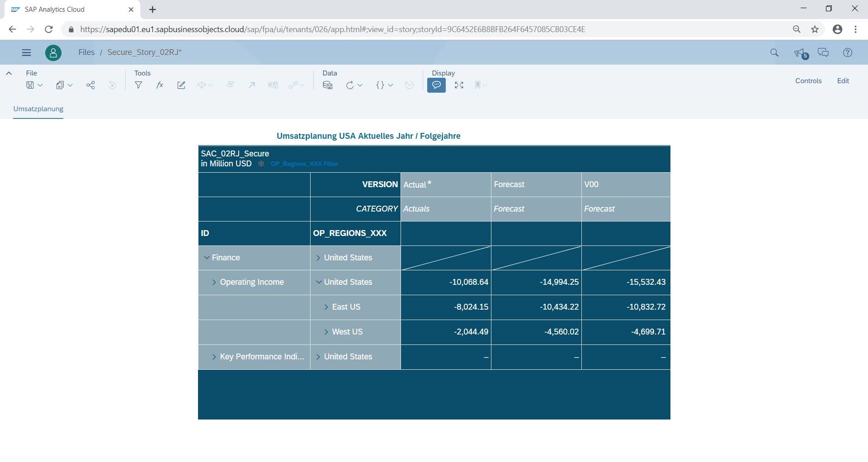This screenshot has width=868, height=462.
Task: Open the main navigation hamburger menu
Action: click(27, 52)
